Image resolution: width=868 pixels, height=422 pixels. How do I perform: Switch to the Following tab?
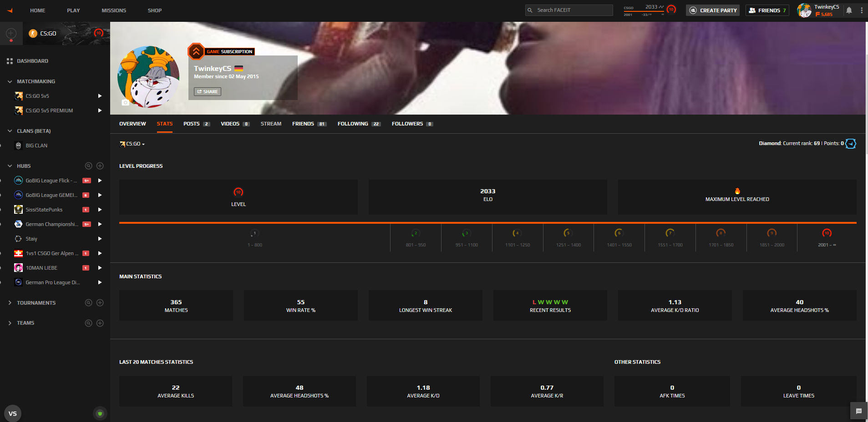tap(359, 124)
